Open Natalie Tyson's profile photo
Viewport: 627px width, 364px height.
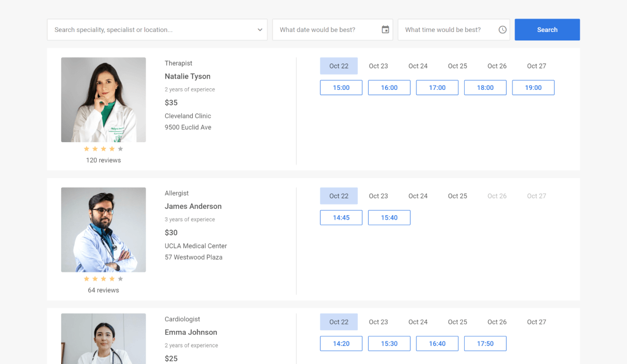[x=103, y=99]
